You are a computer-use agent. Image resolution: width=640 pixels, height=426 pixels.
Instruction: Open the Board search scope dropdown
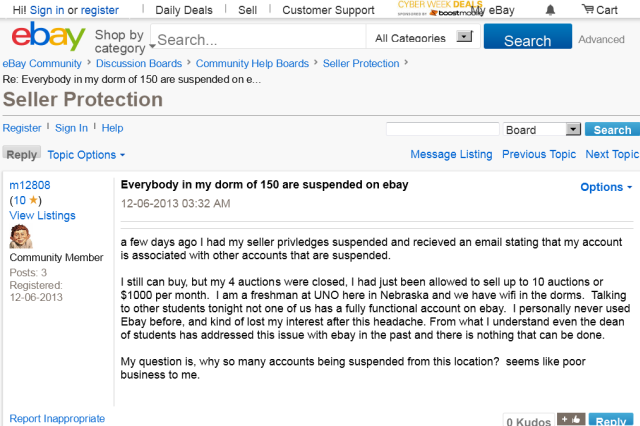point(542,129)
